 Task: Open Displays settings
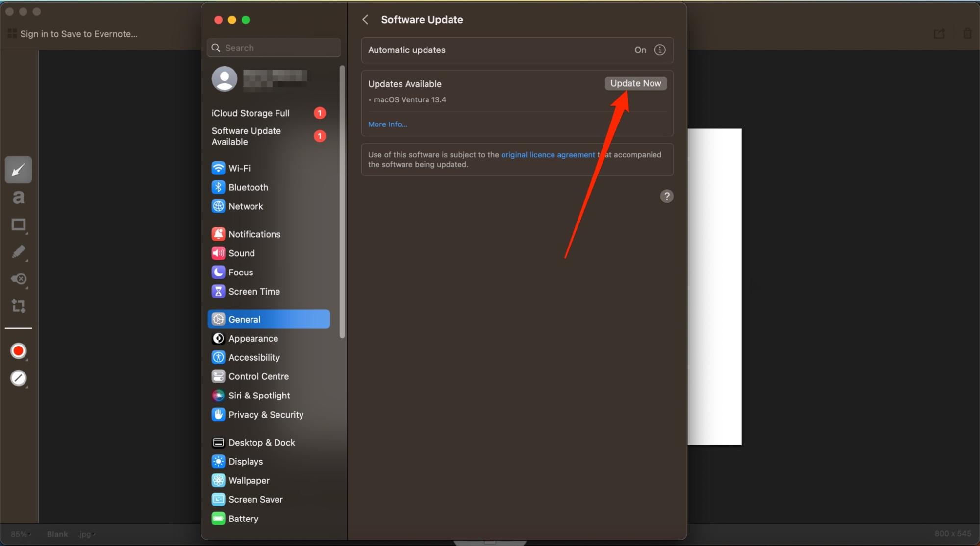pos(269,462)
